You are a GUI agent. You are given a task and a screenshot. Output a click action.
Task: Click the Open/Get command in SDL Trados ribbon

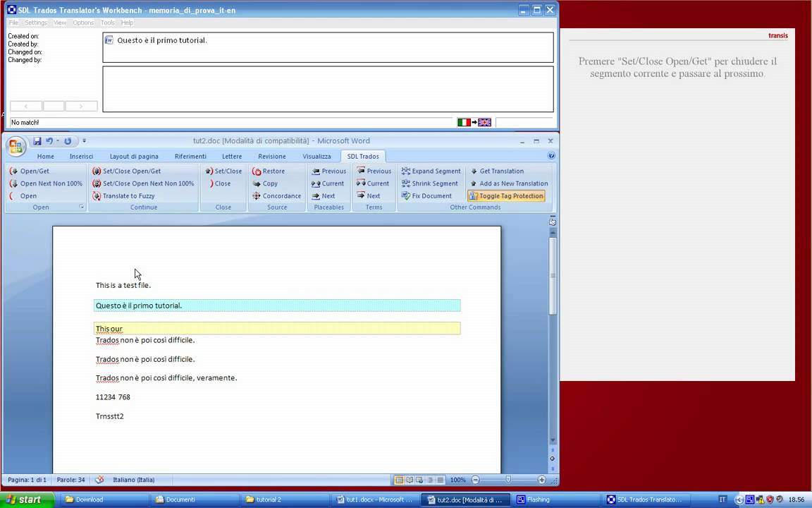pyautogui.click(x=30, y=171)
